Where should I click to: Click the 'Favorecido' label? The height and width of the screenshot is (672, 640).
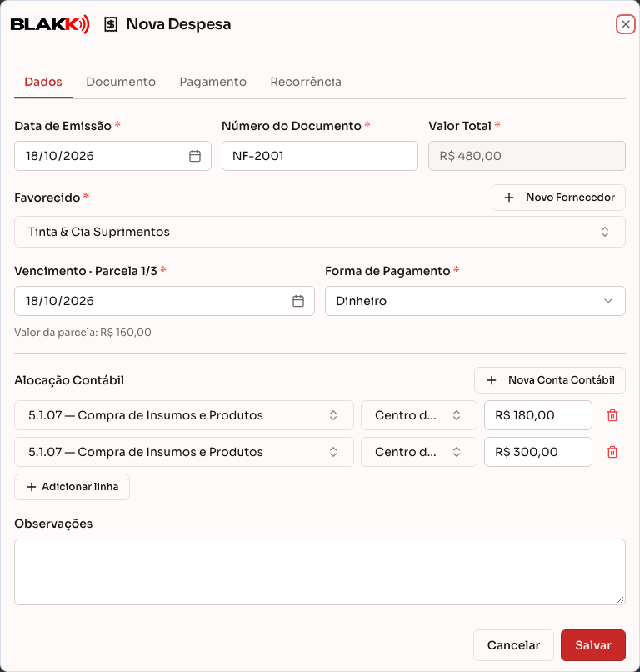pyautogui.click(x=47, y=198)
